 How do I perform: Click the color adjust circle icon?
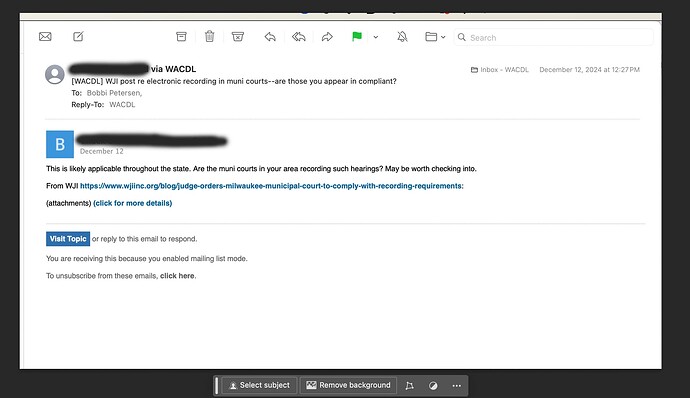click(433, 386)
